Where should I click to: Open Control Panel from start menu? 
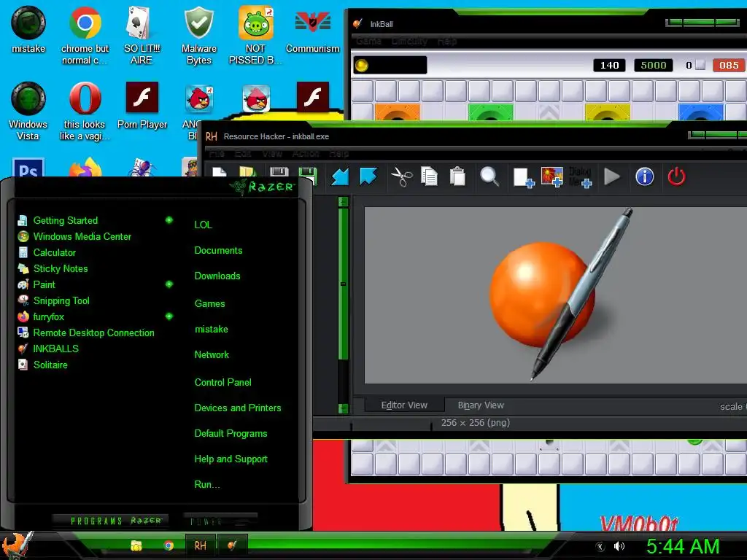222,382
